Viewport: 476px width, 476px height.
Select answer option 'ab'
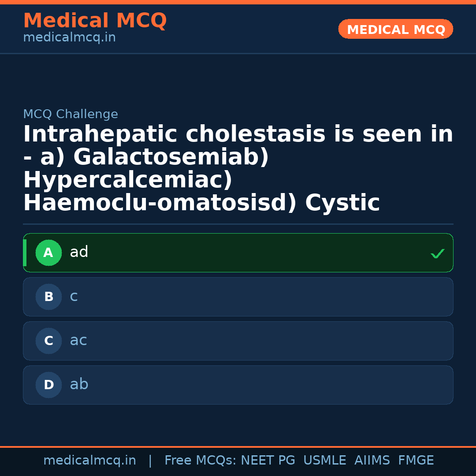[238, 385]
